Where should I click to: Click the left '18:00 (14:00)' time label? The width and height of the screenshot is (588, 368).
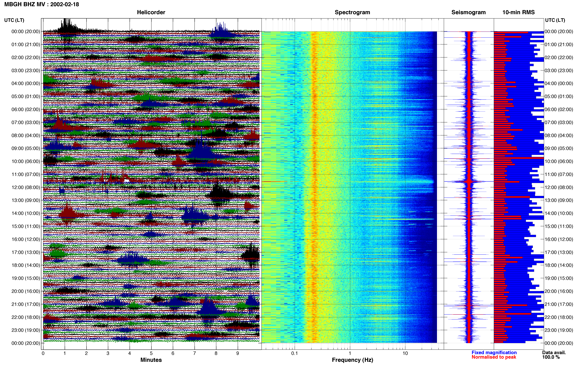(x=26, y=265)
